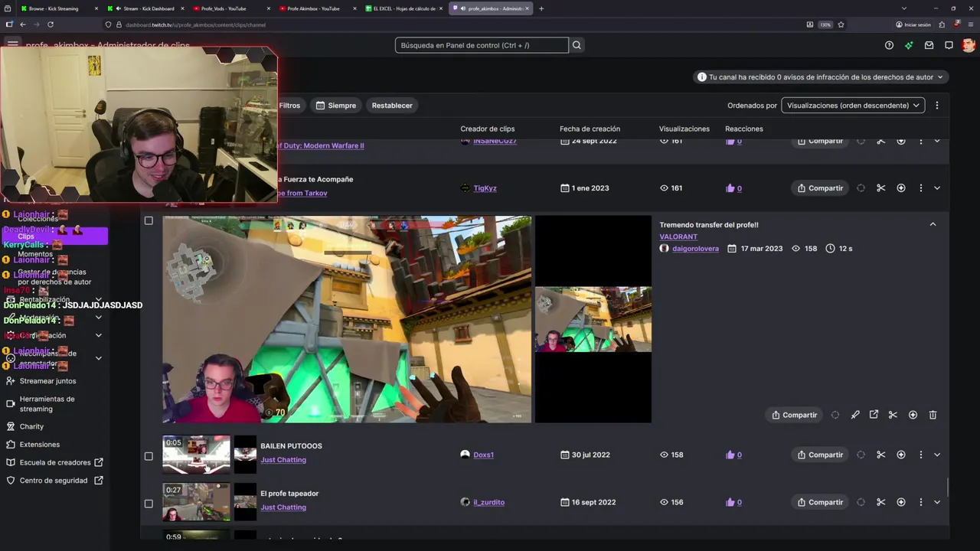Open daigorolovera creator link
980x551 pixels.
click(x=695, y=249)
